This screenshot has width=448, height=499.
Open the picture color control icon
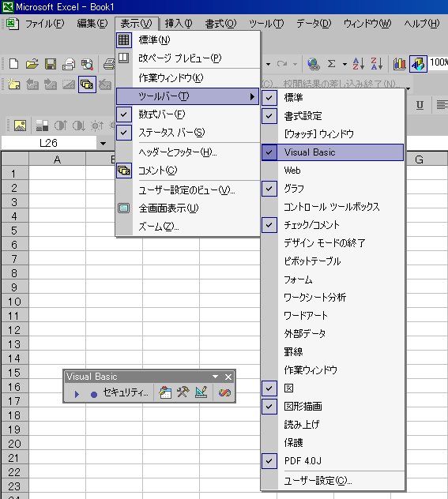click(x=42, y=126)
